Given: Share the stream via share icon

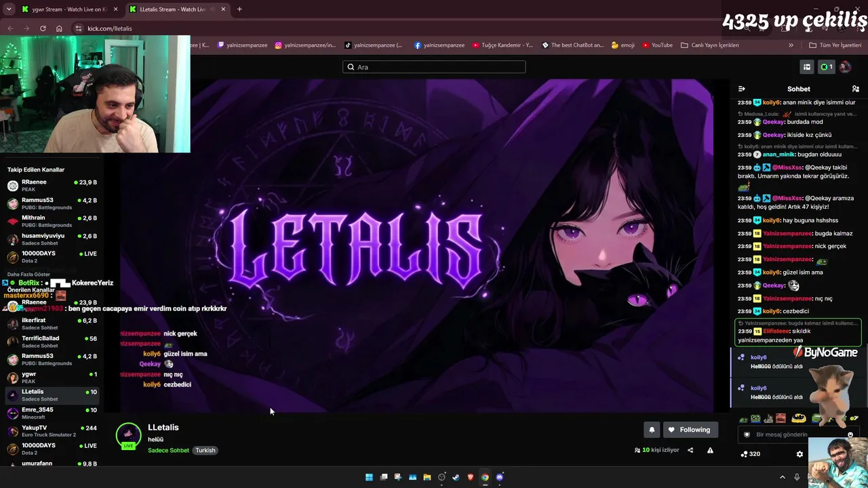Looking at the screenshot, I should [x=690, y=450].
